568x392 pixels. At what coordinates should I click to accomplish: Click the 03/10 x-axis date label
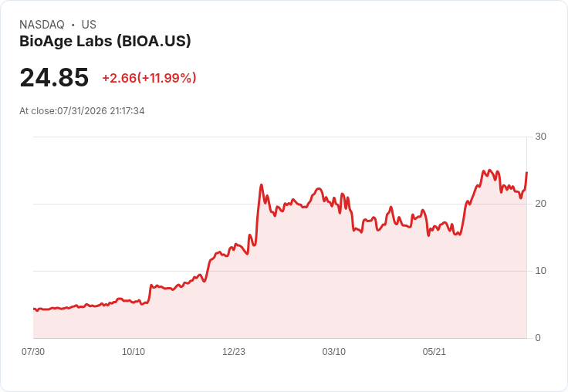coord(334,352)
